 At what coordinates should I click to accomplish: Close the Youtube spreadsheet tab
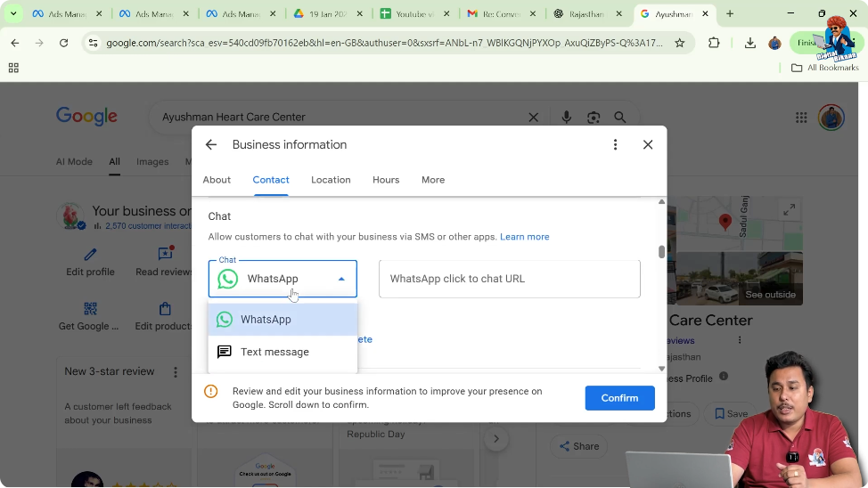click(446, 14)
